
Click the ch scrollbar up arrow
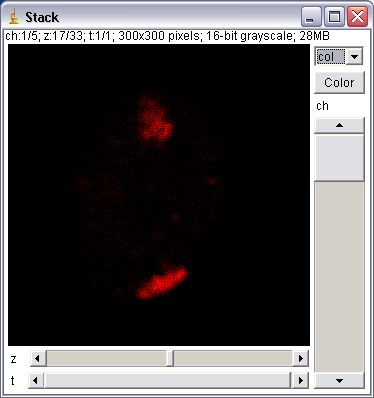339,125
